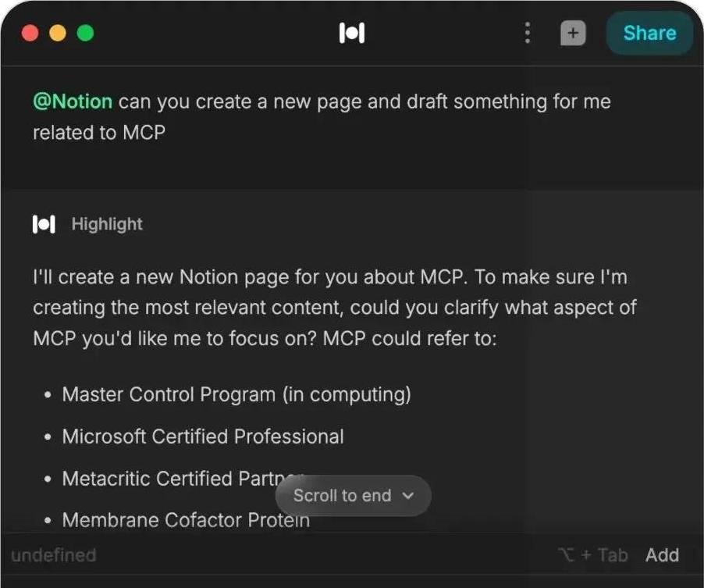
Task: Open the three-dot more options menu
Action: click(528, 33)
